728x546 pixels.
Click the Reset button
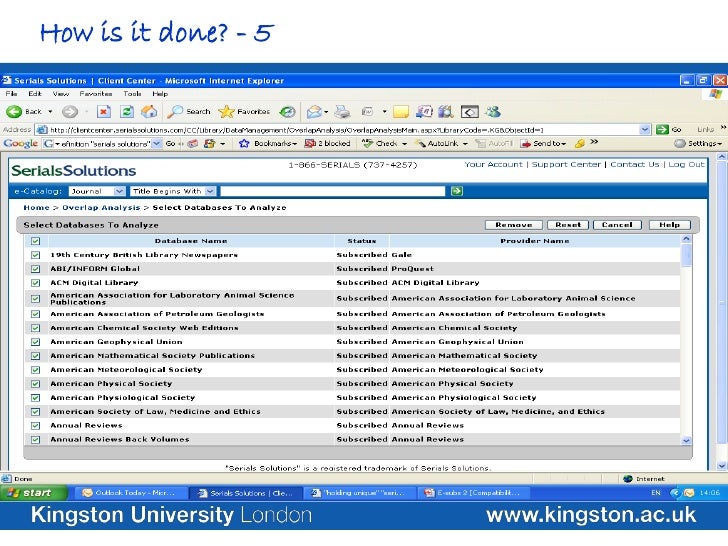coord(568,225)
